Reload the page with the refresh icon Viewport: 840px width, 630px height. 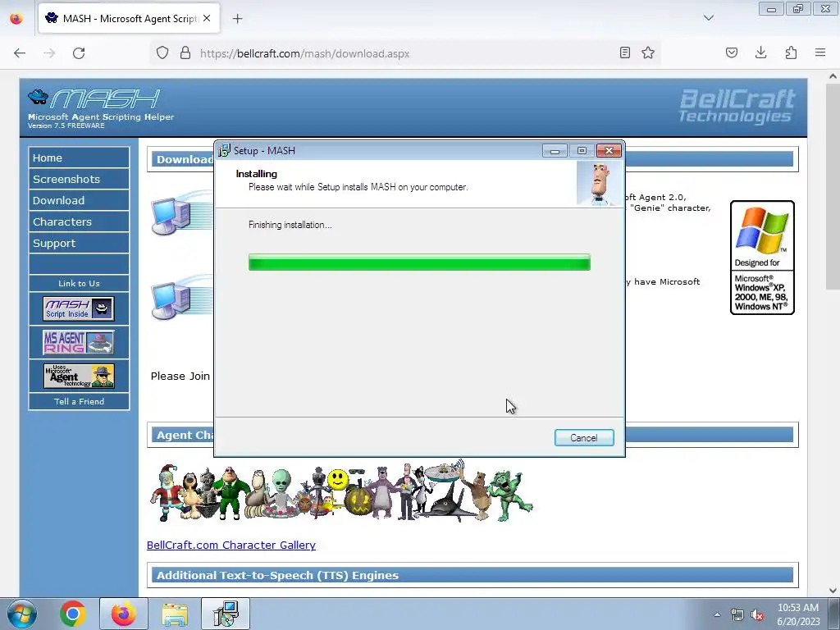[x=79, y=53]
